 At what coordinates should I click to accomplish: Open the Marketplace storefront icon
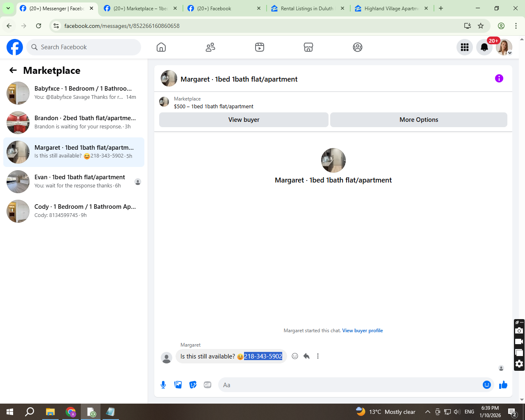[x=308, y=47]
